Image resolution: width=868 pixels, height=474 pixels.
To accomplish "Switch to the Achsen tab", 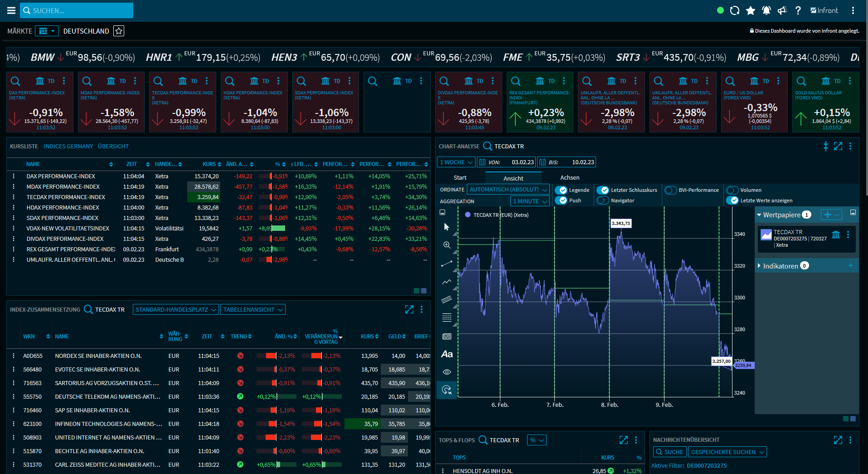I will (x=569, y=178).
